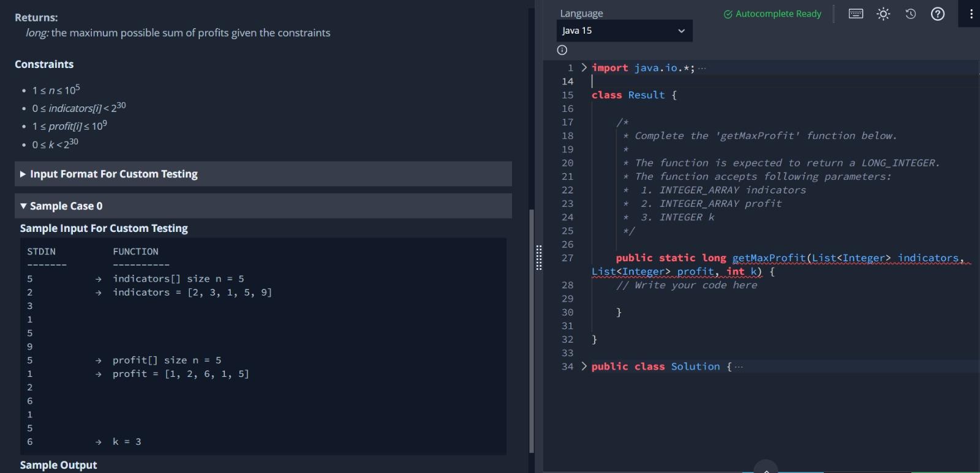Expand Input Format For Custom Testing section

tap(263, 174)
